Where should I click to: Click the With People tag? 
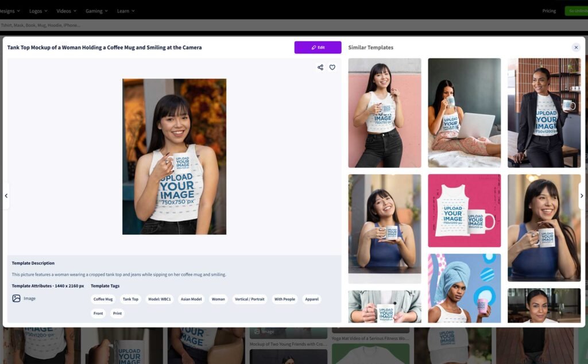point(284,299)
